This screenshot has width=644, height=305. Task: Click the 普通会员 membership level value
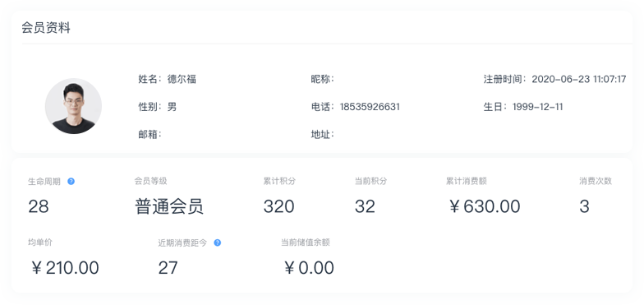pyautogui.click(x=169, y=206)
